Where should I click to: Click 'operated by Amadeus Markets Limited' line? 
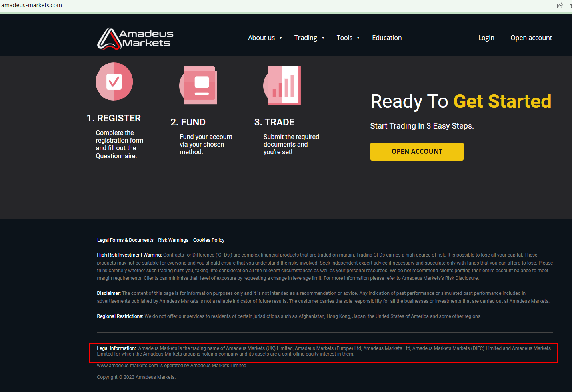click(x=172, y=366)
